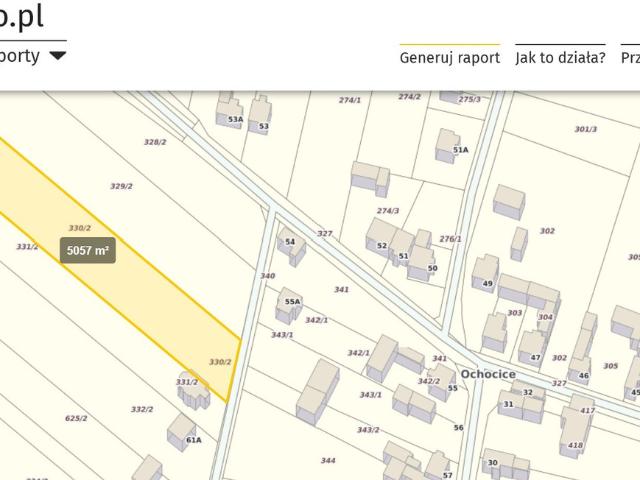The image size is (640, 480).
Task: Select the yellow highlighted parcel
Action: pos(150,290)
